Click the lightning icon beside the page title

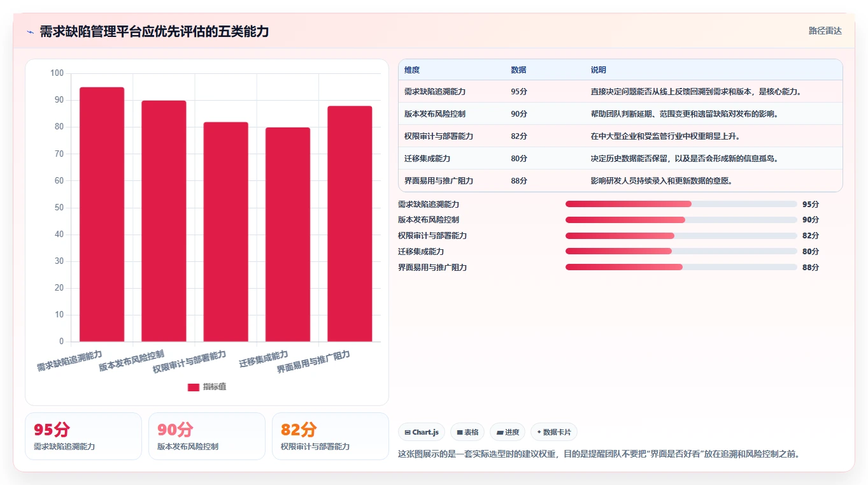31,32
